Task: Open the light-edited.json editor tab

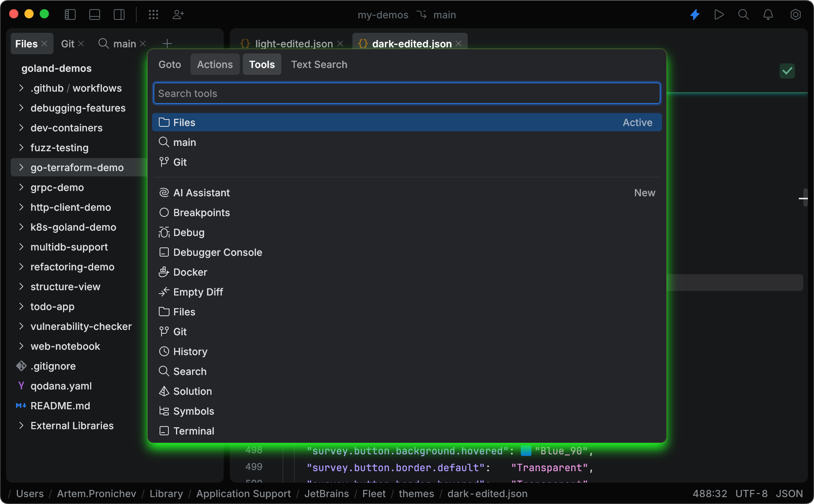Action: [293, 44]
